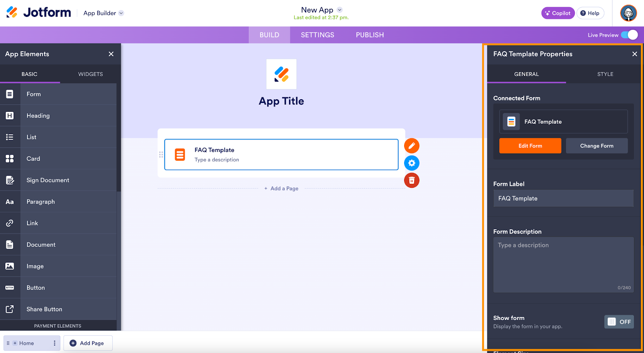Image resolution: width=644 pixels, height=353 pixels.
Task: Click the Jotform logo
Action: pyautogui.click(x=39, y=12)
